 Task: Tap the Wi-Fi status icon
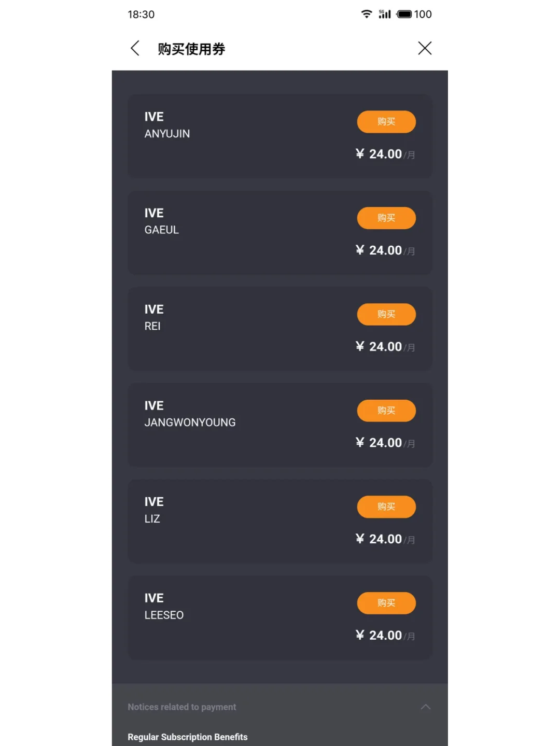pyautogui.click(x=367, y=14)
